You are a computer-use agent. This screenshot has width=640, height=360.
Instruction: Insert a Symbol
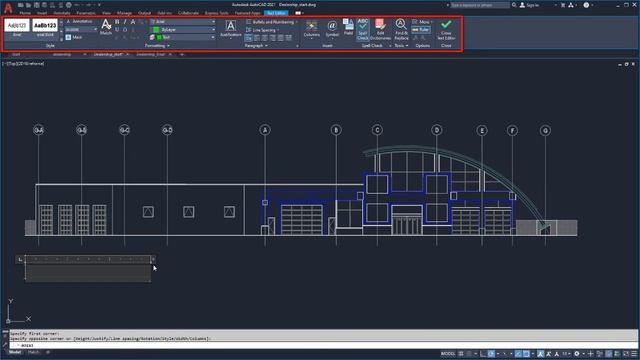(x=332, y=29)
